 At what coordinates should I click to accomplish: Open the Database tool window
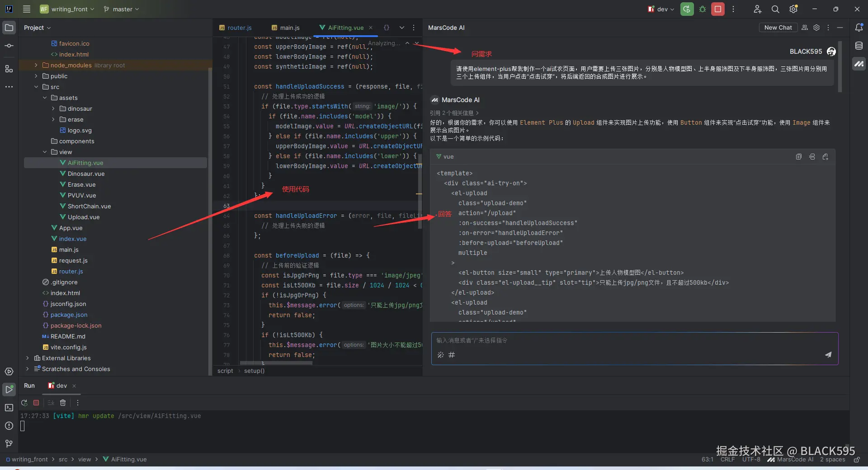click(859, 46)
